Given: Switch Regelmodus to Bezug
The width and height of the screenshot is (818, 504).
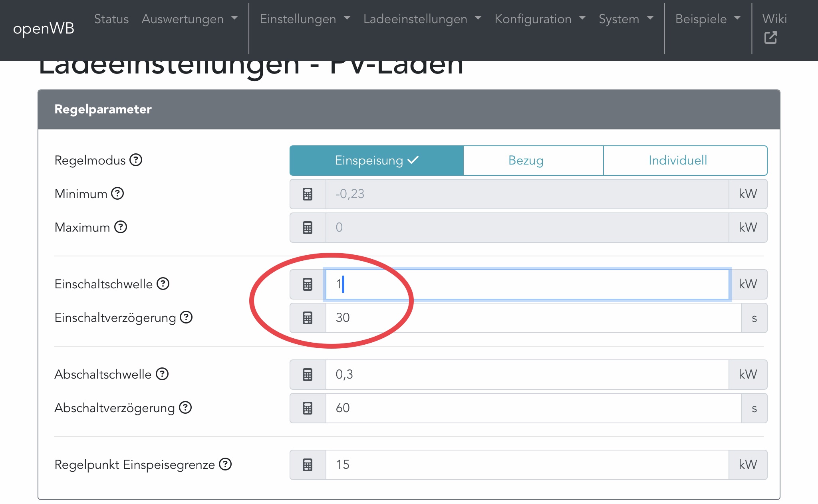Looking at the screenshot, I should [526, 161].
